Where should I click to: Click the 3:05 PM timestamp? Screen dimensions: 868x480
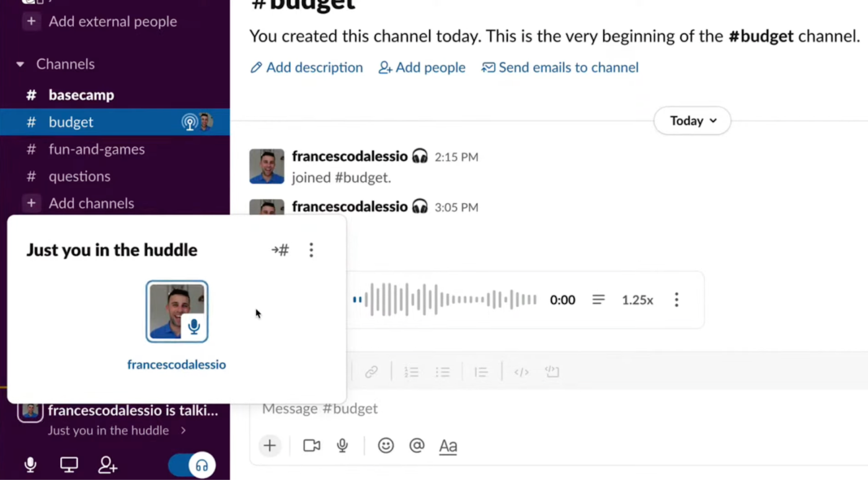[456, 207]
